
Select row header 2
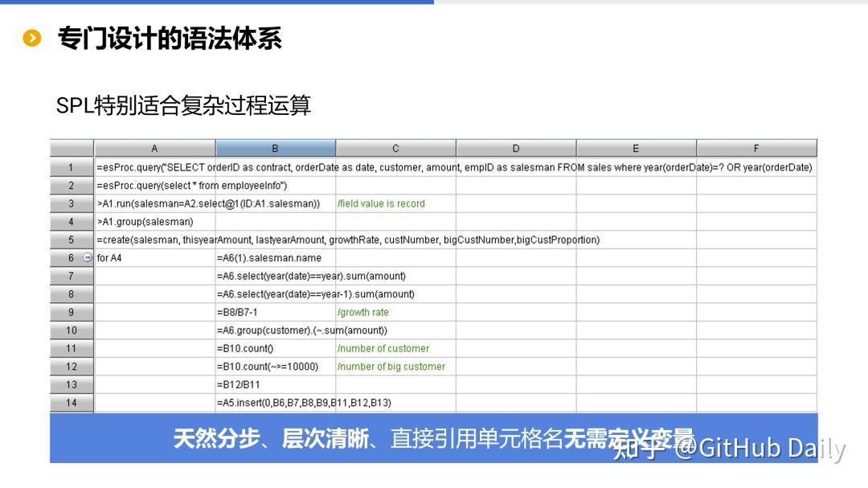72,186
